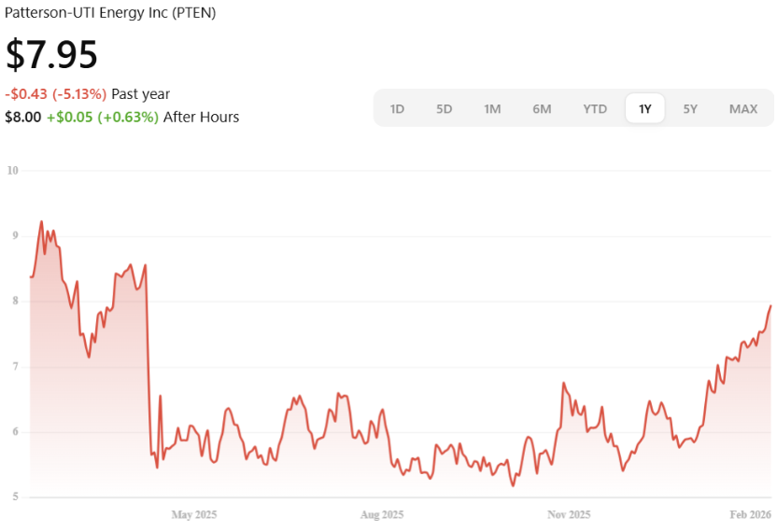The height and width of the screenshot is (532, 777).
Task: Click the Feb 2026 x-axis label
Action: coord(751,514)
